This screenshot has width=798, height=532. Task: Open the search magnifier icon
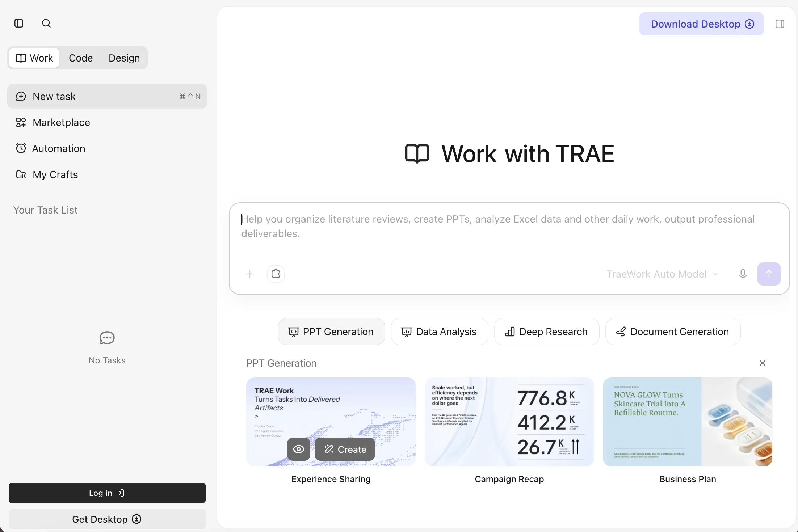tap(46, 24)
